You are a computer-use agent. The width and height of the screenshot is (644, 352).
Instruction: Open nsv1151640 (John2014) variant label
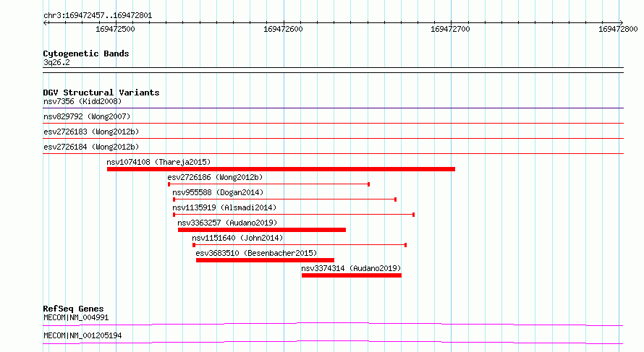click(237, 238)
